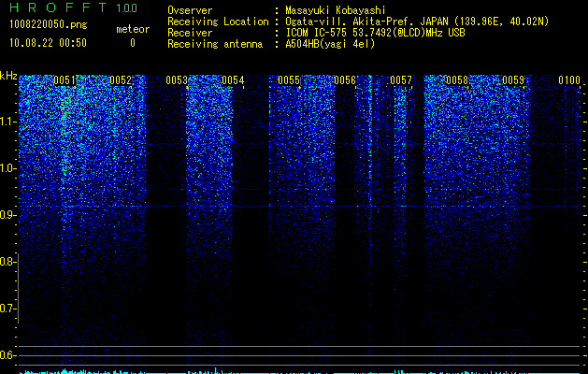588x374 pixels.
Task: Click the kHz axis unit label
Action: [x=8, y=76]
